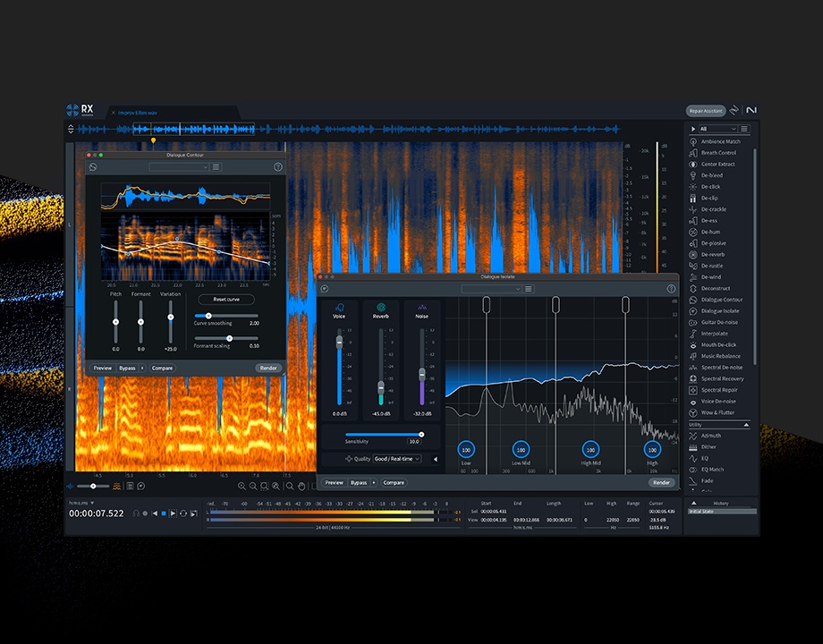This screenshot has height=644, width=823.
Task: Toggle Bypass in the Dialogue Contour window
Action: [x=126, y=368]
